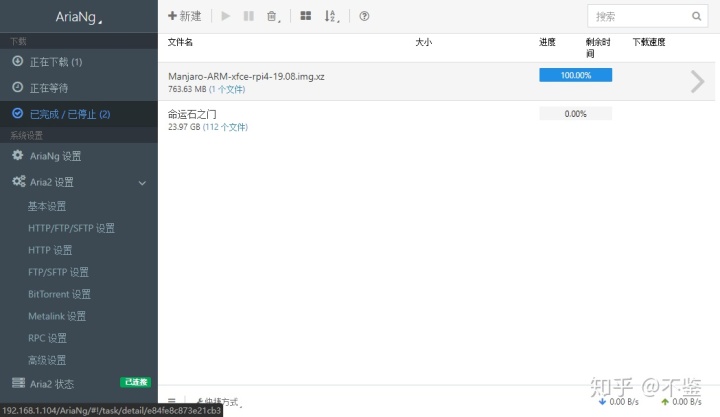This screenshot has width=720, height=417.
Task: Click the global upload speed indicator
Action: [681, 402]
